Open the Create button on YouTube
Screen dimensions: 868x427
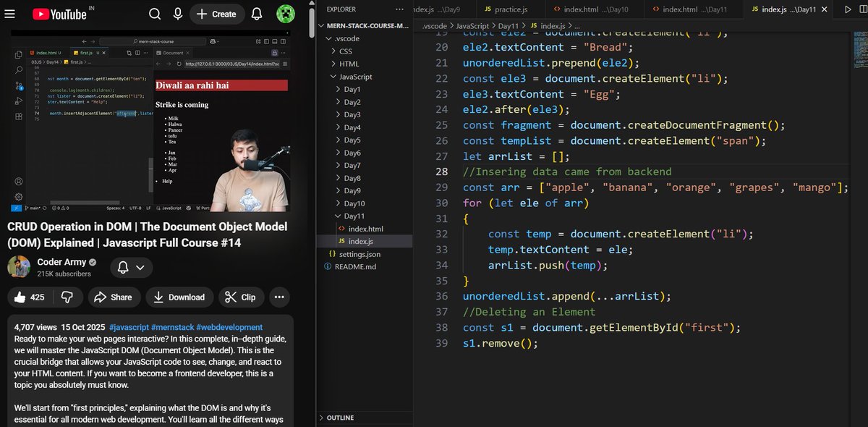217,14
